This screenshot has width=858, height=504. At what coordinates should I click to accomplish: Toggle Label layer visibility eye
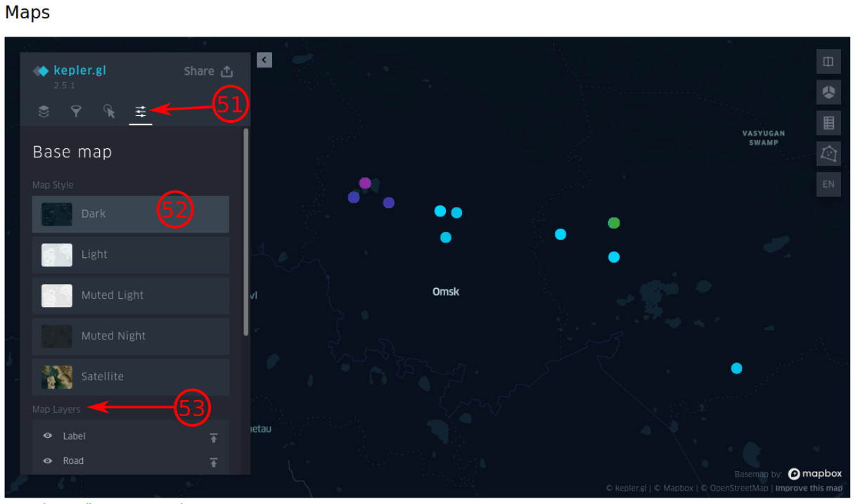[x=48, y=436]
